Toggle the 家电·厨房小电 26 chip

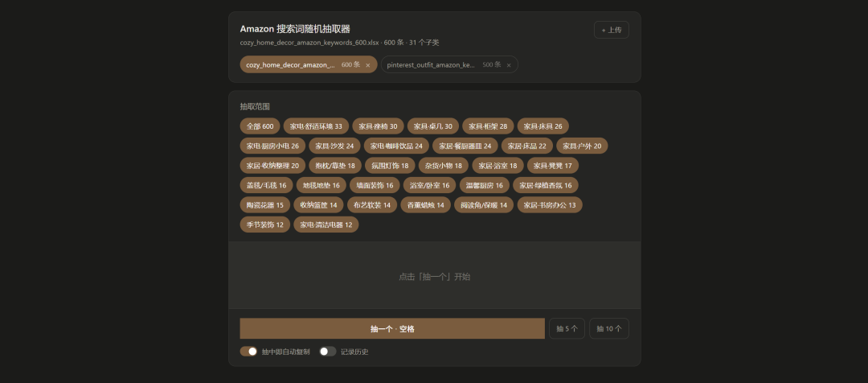point(273,146)
